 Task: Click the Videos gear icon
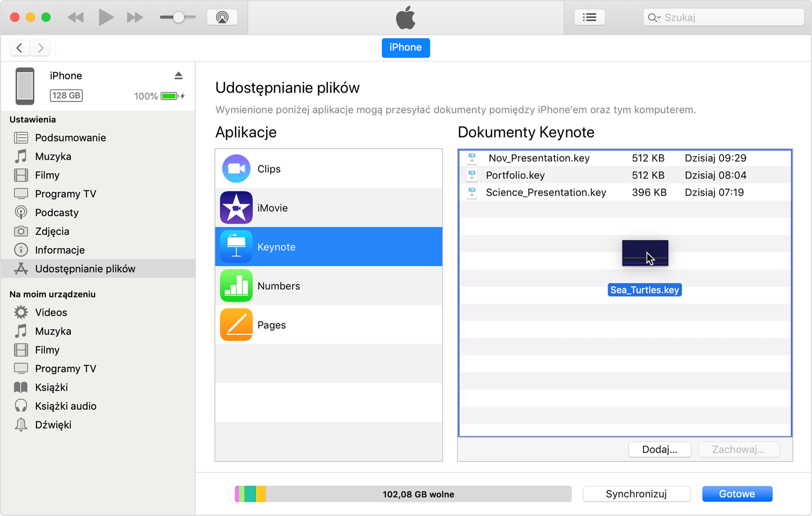click(x=21, y=313)
